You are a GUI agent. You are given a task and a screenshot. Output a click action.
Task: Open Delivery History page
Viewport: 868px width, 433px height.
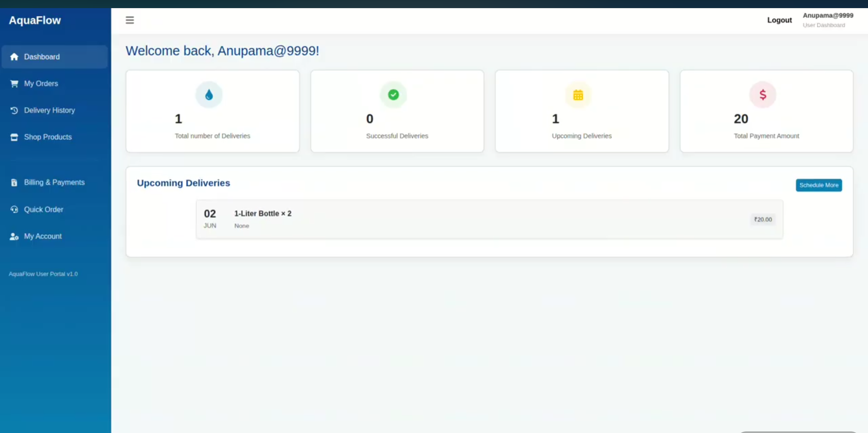coord(55,110)
